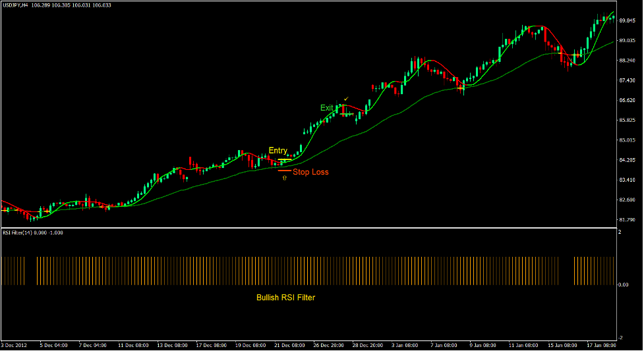Click the 21 Dec 08:00 date label

tap(289, 345)
